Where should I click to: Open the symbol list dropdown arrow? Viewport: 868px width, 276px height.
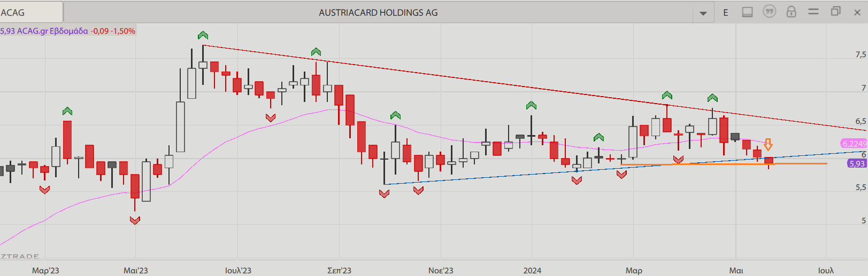click(703, 13)
